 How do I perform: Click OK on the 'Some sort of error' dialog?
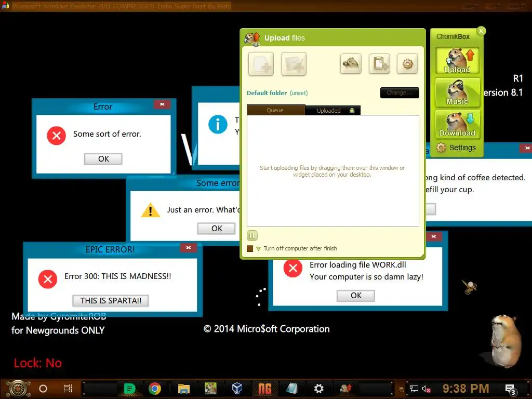tap(103, 159)
